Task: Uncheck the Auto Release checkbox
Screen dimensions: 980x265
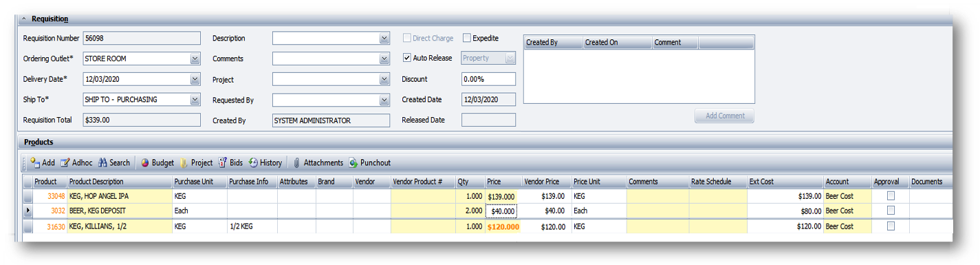Action: tap(407, 58)
